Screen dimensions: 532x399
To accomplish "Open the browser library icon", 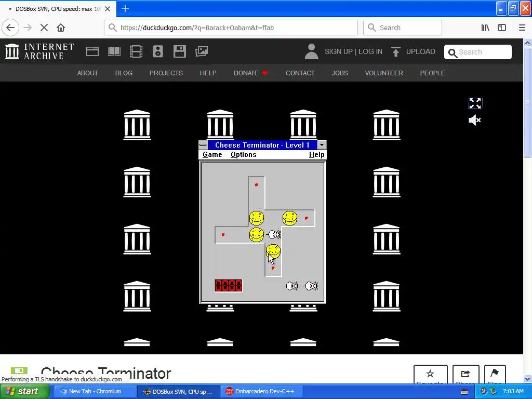I will [485, 28].
